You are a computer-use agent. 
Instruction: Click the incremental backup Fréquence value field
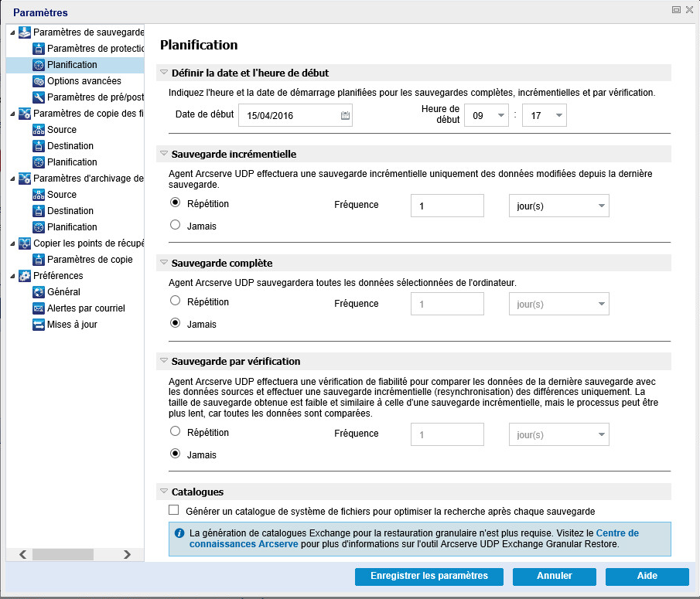click(x=447, y=206)
